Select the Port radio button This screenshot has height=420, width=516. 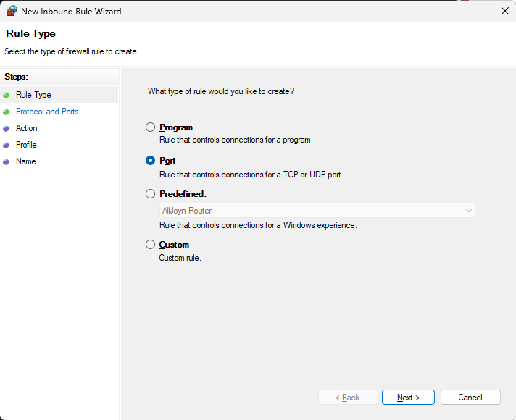point(151,161)
